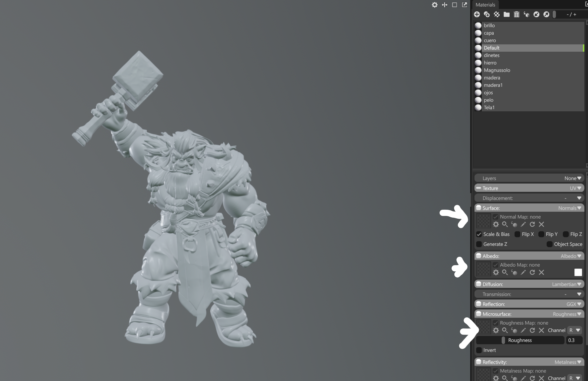Select the hierro material
The width and height of the screenshot is (588, 381).
click(x=529, y=63)
